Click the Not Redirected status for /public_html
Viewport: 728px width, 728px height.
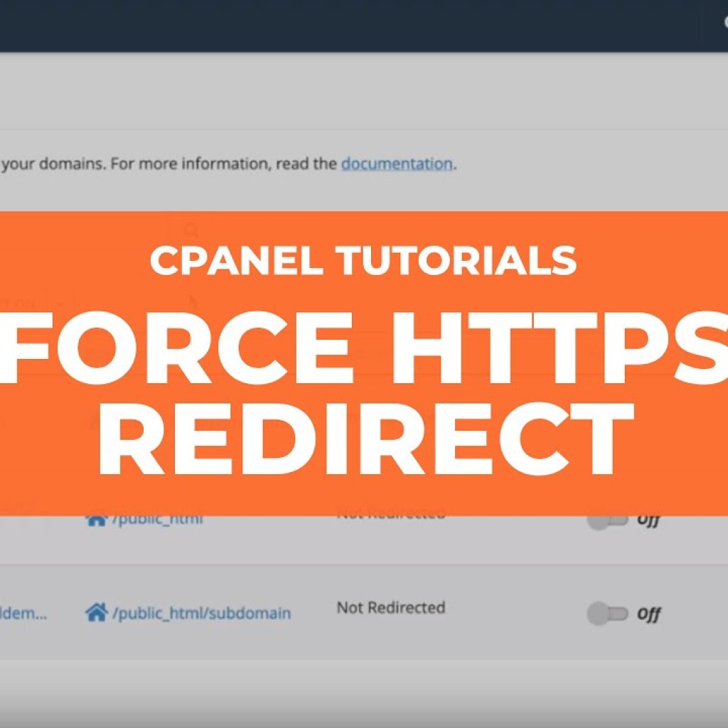pos(390,512)
